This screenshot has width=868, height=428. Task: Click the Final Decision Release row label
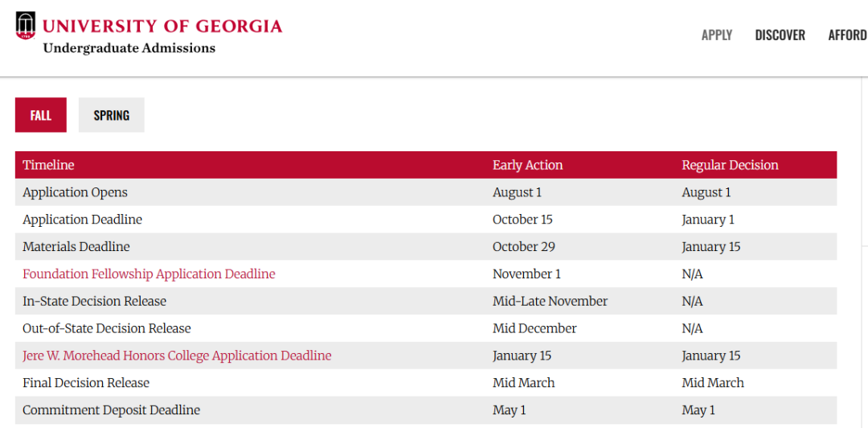(86, 383)
